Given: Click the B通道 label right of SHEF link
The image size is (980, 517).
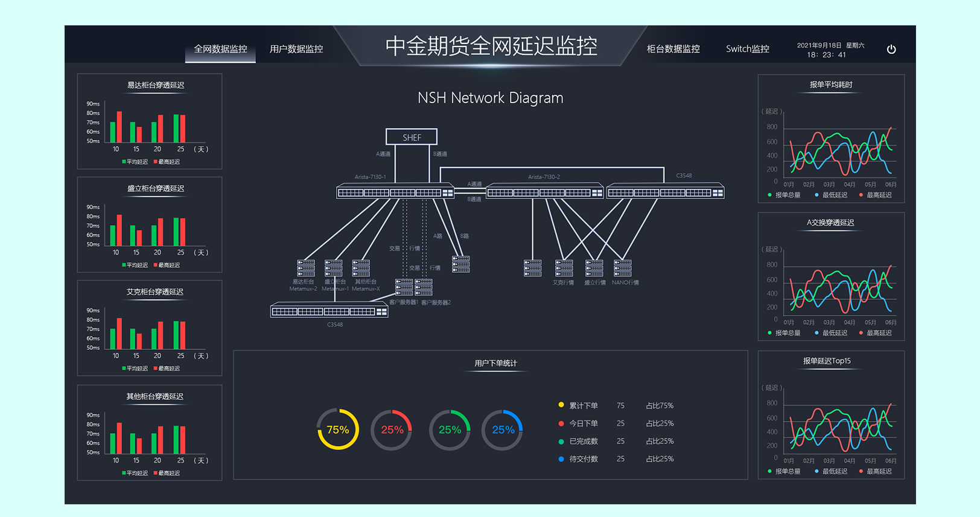Looking at the screenshot, I should tap(440, 154).
